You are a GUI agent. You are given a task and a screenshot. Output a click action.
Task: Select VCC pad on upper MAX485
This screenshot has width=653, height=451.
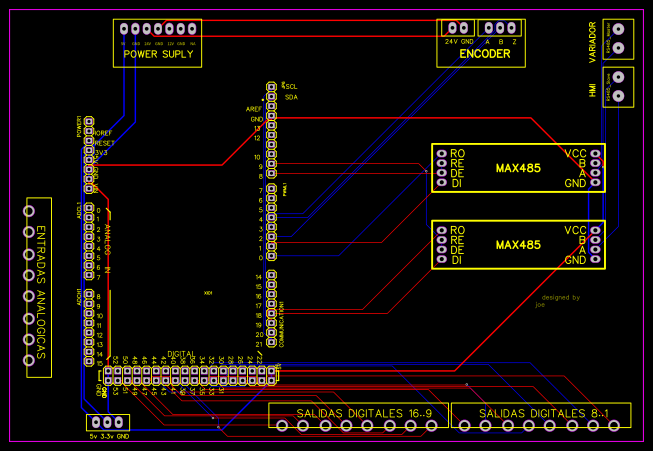596,154
